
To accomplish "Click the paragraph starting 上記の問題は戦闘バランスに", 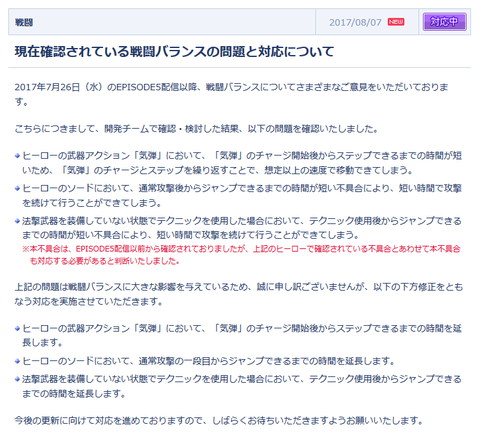I will click(x=239, y=294).
